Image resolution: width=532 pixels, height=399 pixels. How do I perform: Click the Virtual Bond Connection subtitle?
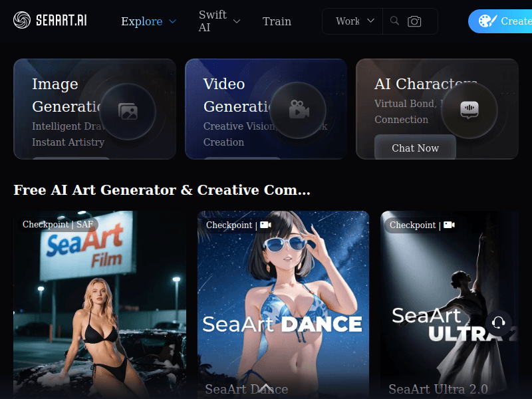click(x=406, y=111)
